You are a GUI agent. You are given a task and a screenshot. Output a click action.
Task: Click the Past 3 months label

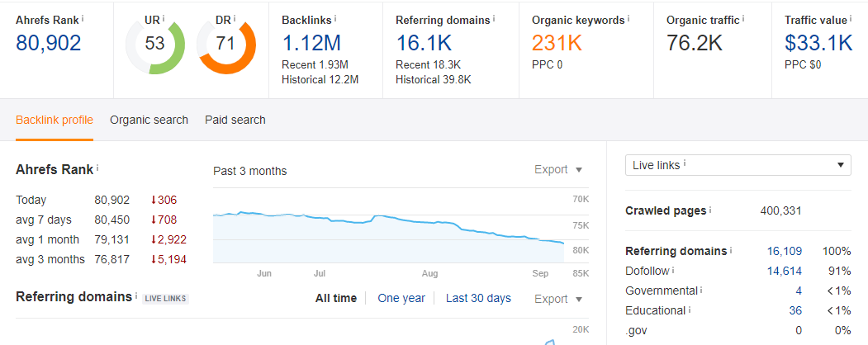250,171
